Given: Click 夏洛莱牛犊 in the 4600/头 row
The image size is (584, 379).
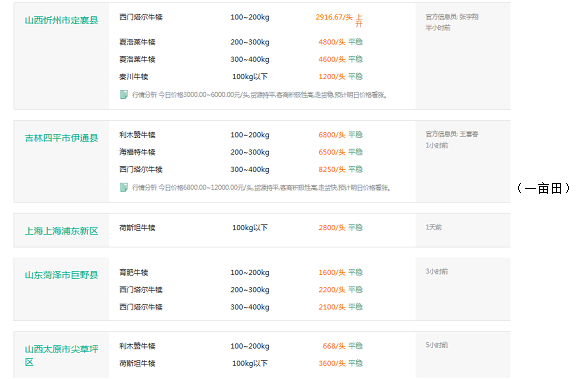Looking at the screenshot, I should point(137,60).
